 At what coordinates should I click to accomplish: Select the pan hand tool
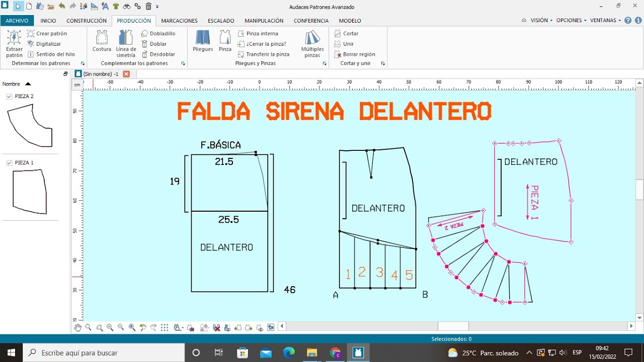pos(77,327)
